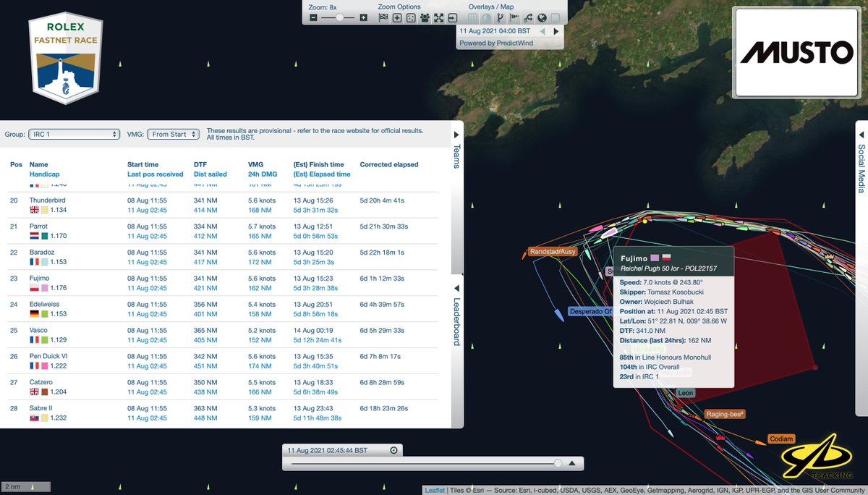Viewport: 868px width, 495px height.
Task: Toggle the boat tracks branch icon
Action: [x=500, y=18]
